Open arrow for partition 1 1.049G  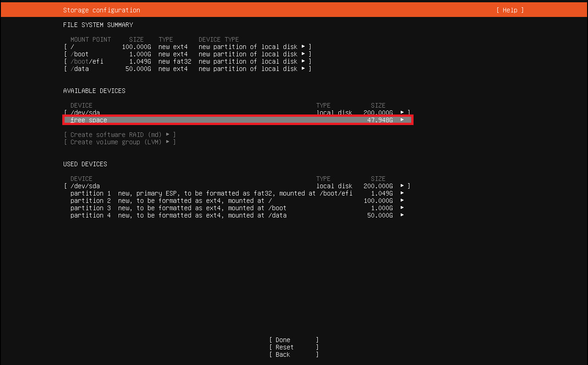402,193
